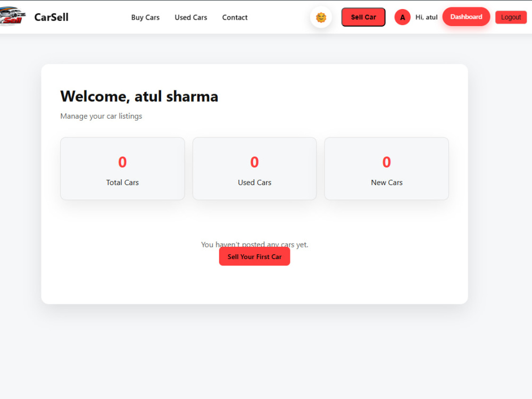
Task: Click the Sell Your First Car button
Action: [x=254, y=256]
